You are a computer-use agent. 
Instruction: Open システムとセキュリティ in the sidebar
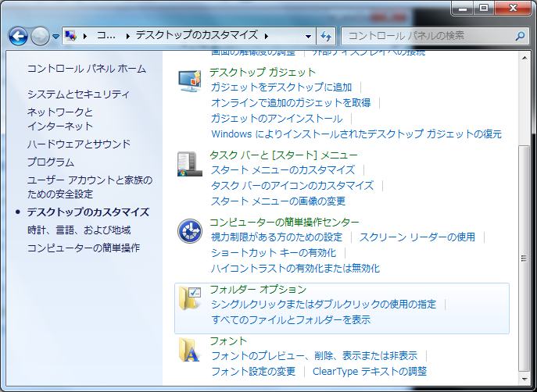point(78,94)
